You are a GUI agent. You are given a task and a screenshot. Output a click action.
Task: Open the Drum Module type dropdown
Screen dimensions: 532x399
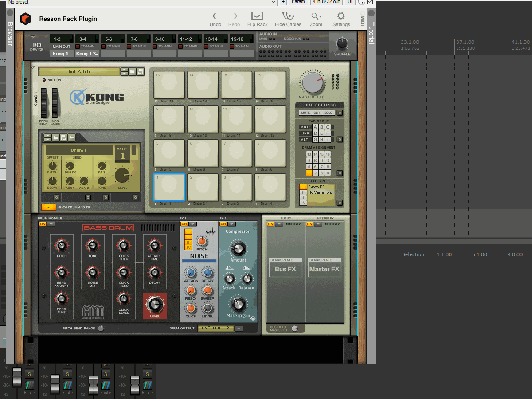coord(51,224)
